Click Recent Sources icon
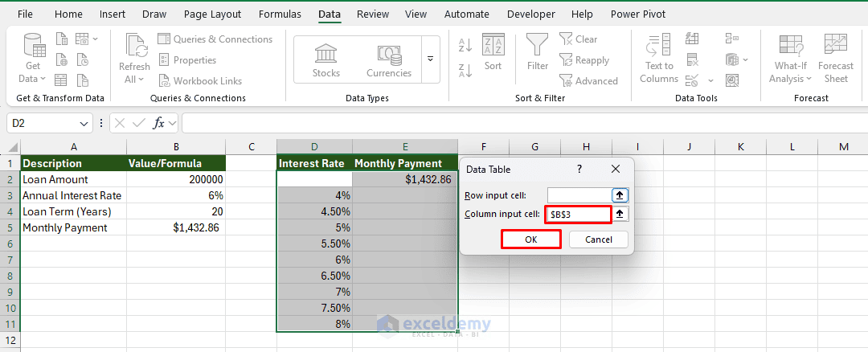Screen dimensions: 868x352 (82, 59)
